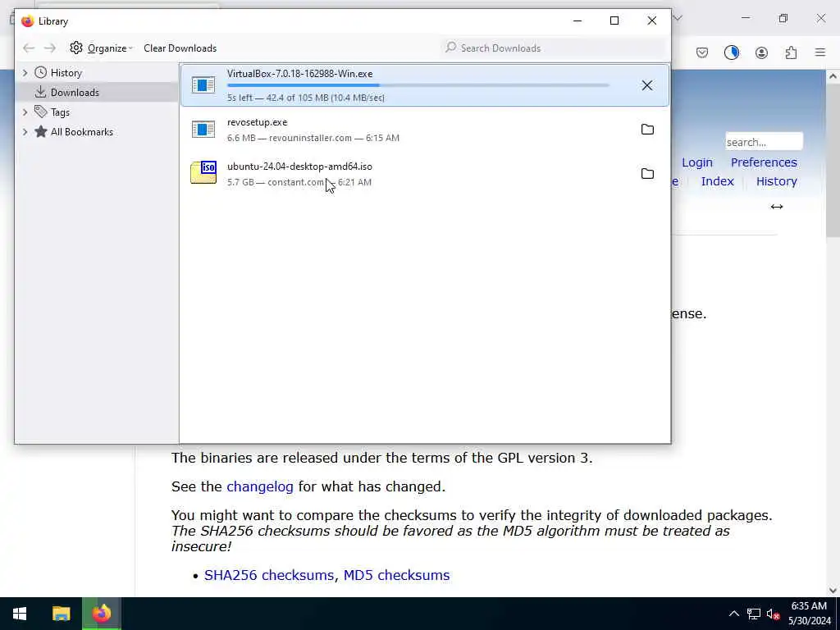
Task: Close the Library window
Action: click(652, 21)
